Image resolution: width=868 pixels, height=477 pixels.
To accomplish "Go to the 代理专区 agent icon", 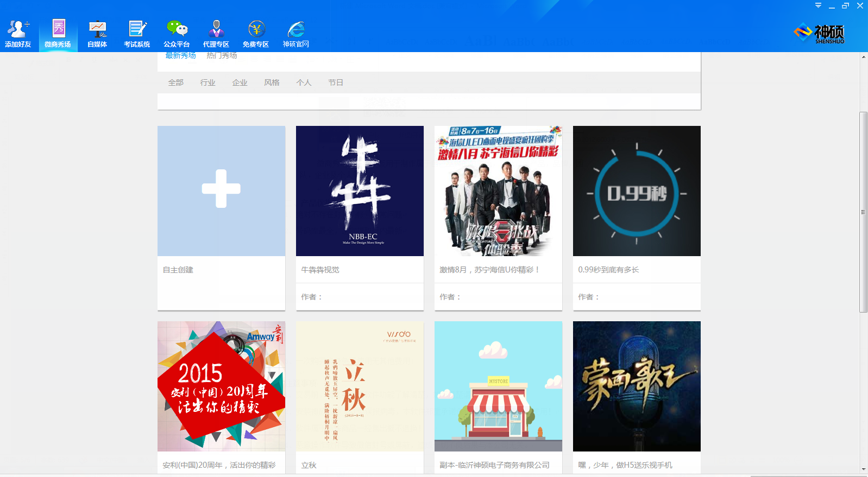I will point(216,34).
